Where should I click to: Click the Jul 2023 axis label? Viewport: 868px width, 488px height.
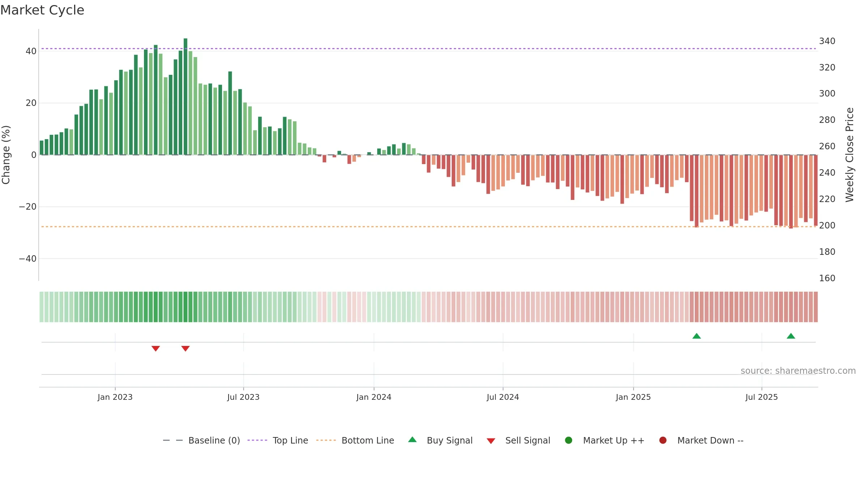[243, 397]
